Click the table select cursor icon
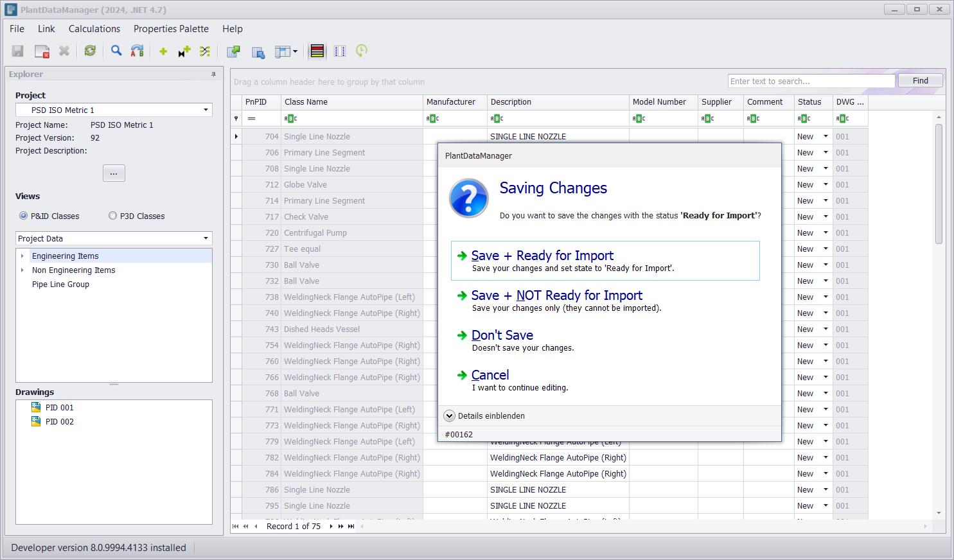The width and height of the screenshot is (954, 560). tap(258, 52)
